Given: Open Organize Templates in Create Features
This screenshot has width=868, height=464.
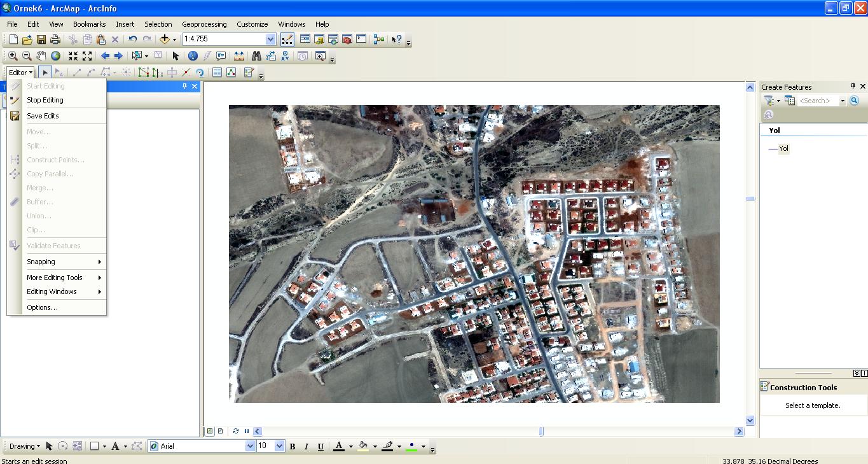Looking at the screenshot, I should [x=789, y=101].
